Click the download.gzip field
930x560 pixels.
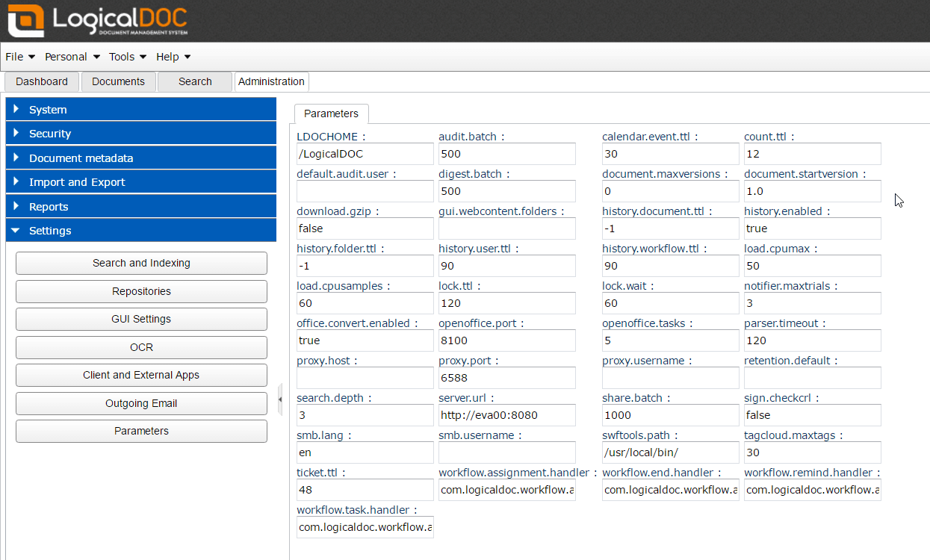(x=365, y=228)
